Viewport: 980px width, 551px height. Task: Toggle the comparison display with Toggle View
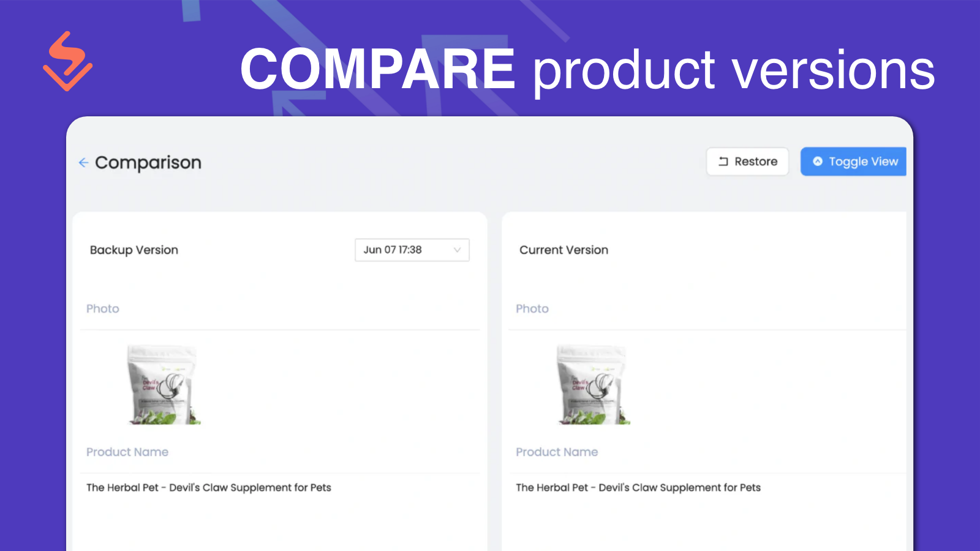(x=853, y=162)
